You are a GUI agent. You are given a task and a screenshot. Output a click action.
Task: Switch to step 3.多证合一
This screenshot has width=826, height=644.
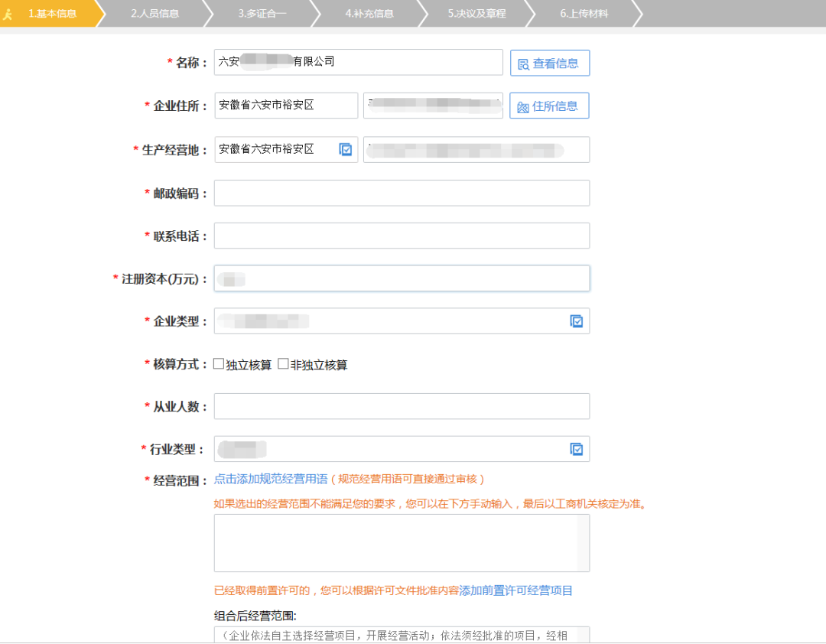(x=262, y=14)
